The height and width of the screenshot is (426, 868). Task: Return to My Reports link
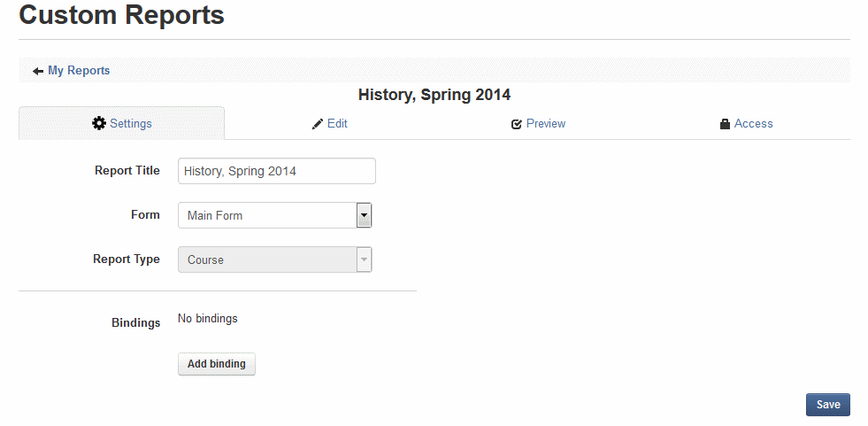click(x=79, y=71)
